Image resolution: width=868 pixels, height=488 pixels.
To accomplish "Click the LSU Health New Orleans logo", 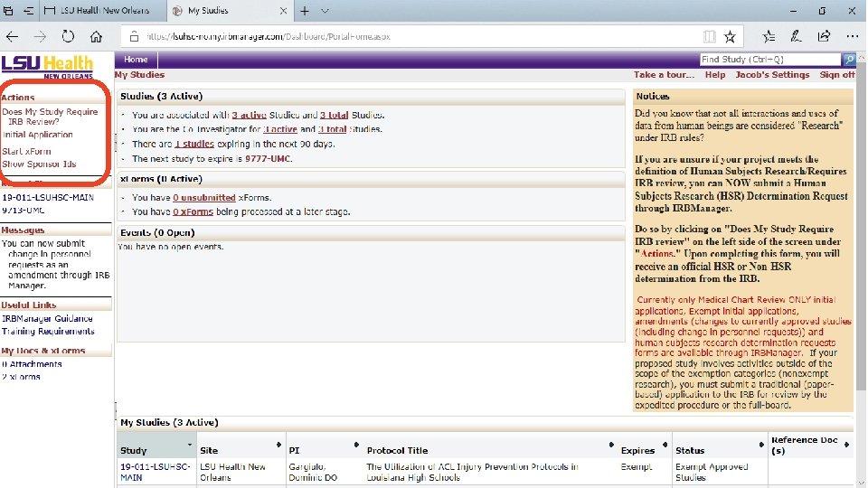I will [48, 67].
